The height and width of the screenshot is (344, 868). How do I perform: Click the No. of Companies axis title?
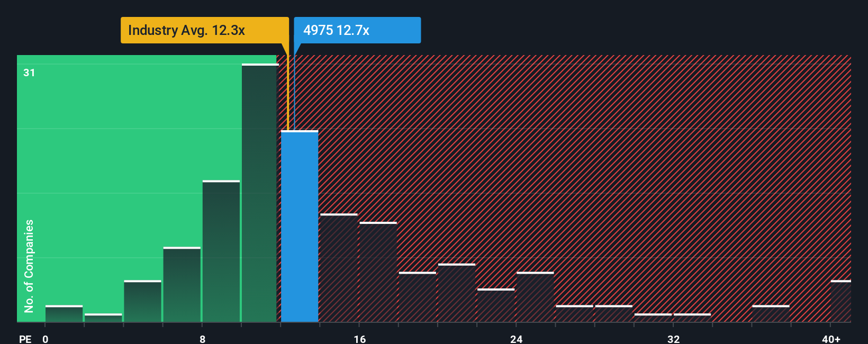click(x=29, y=266)
